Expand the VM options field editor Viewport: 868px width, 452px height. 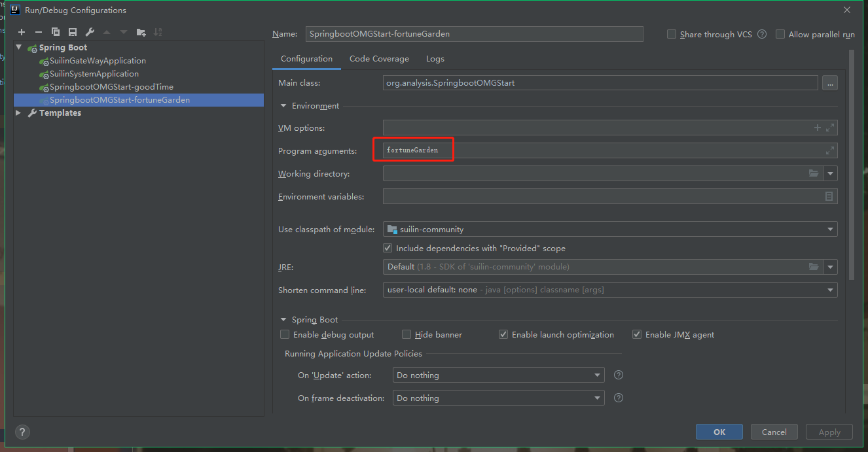coord(830,128)
